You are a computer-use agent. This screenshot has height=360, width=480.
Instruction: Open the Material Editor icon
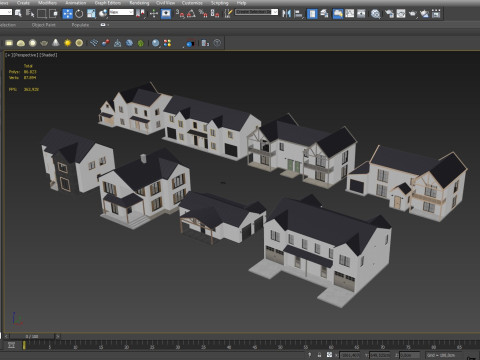(x=376, y=13)
